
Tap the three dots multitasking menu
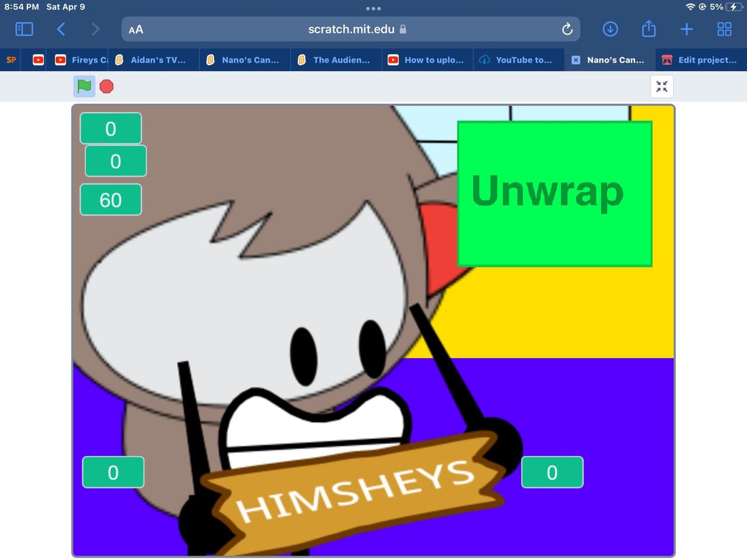pos(373,8)
